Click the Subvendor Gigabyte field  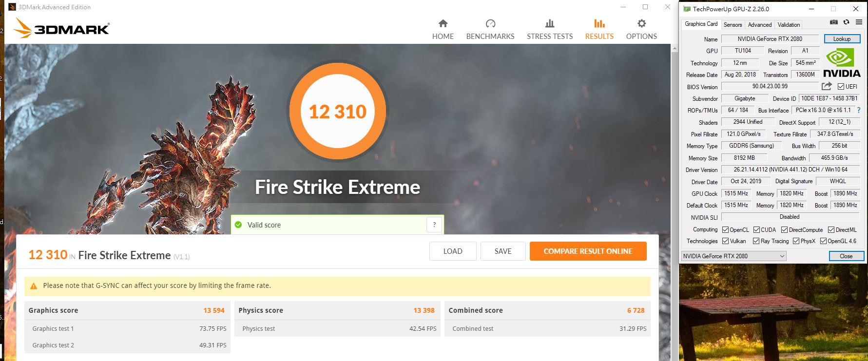pyautogui.click(x=744, y=98)
